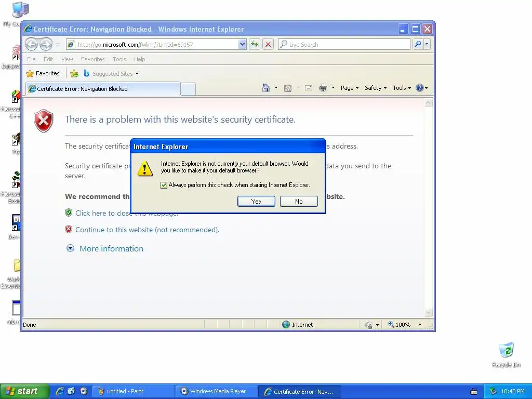Click the status bar protected mode security icon
532x399 pixels.
click(368, 325)
